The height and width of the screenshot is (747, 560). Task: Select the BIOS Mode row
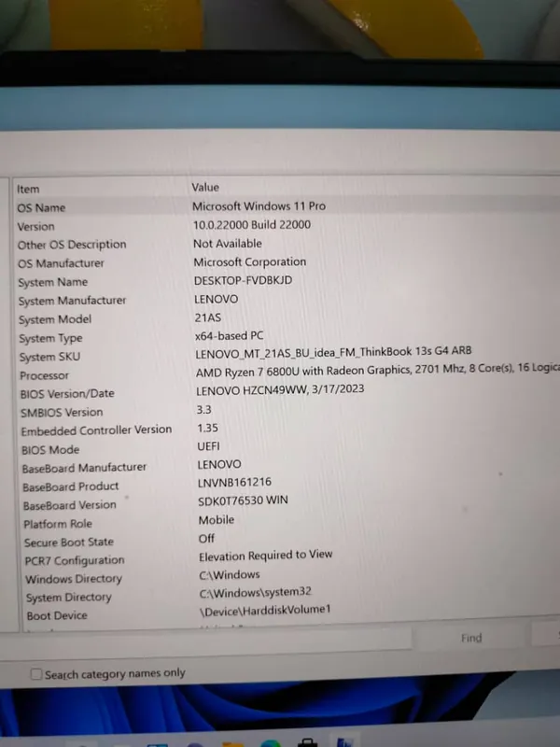click(x=50, y=449)
